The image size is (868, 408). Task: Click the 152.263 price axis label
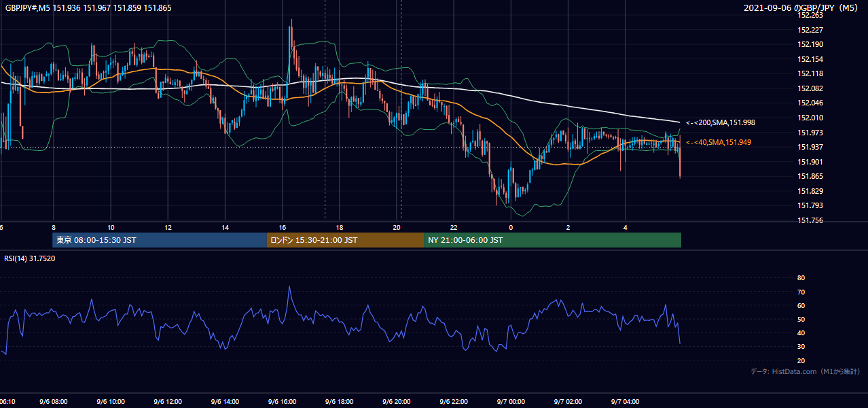click(810, 15)
